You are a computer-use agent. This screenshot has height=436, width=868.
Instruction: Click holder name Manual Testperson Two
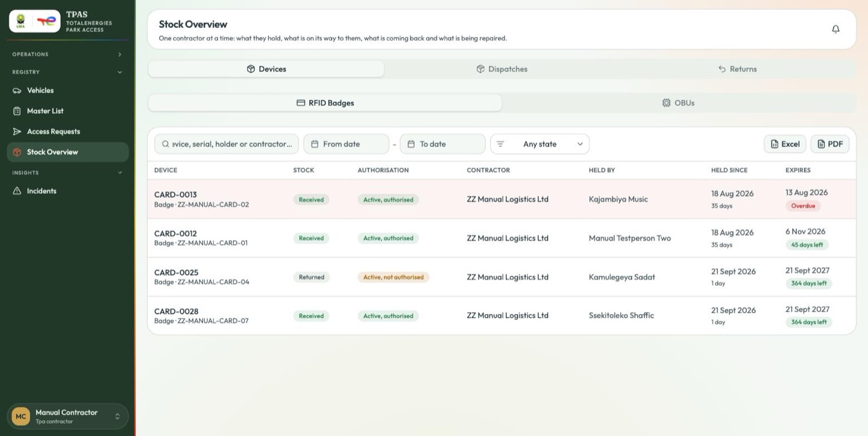(x=630, y=238)
